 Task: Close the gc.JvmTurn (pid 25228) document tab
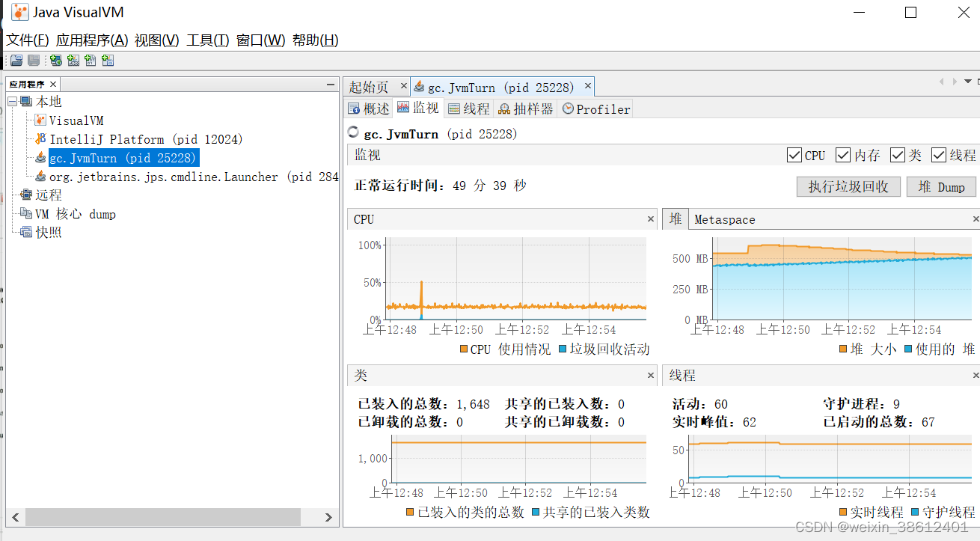tap(588, 87)
